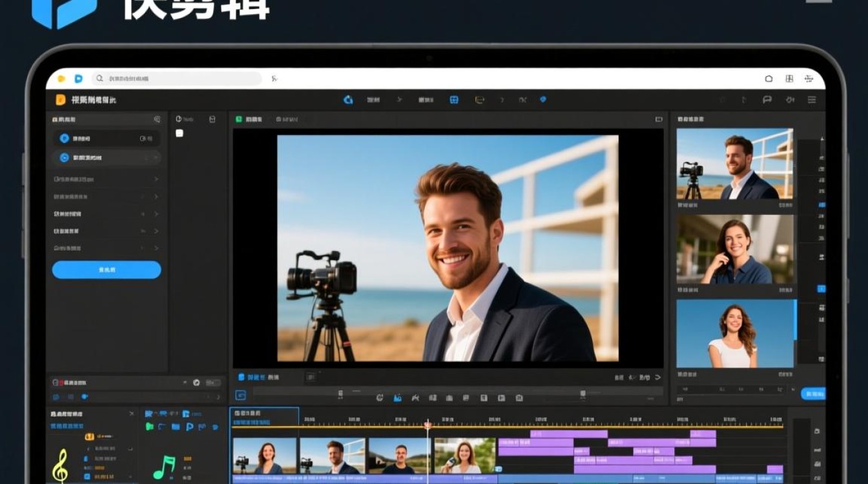Click the blue square icon below the preview's left corner
This screenshot has height=484, width=868.
pyautogui.click(x=241, y=395)
